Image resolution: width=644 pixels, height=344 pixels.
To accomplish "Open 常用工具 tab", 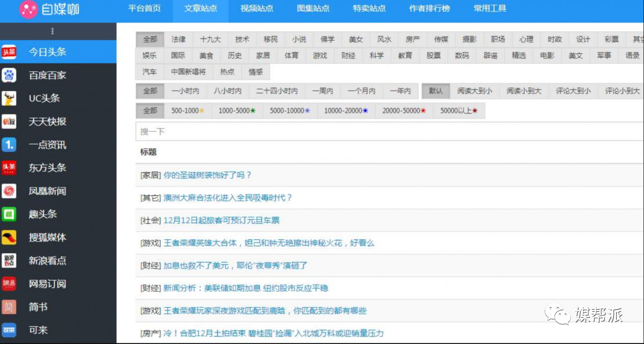I will coord(490,9).
